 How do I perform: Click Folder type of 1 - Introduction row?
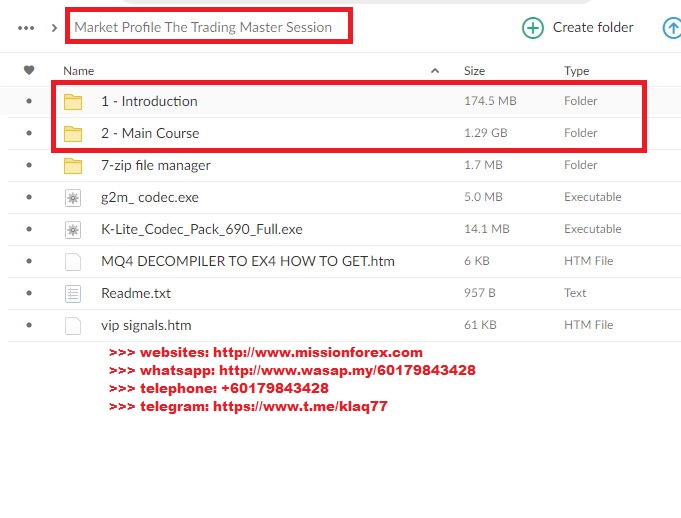pos(581,101)
